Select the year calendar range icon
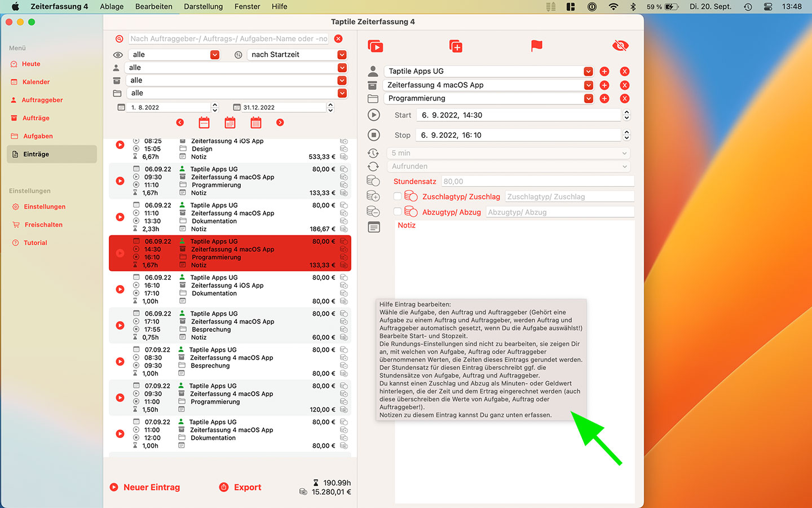The width and height of the screenshot is (812, 508). (256, 122)
